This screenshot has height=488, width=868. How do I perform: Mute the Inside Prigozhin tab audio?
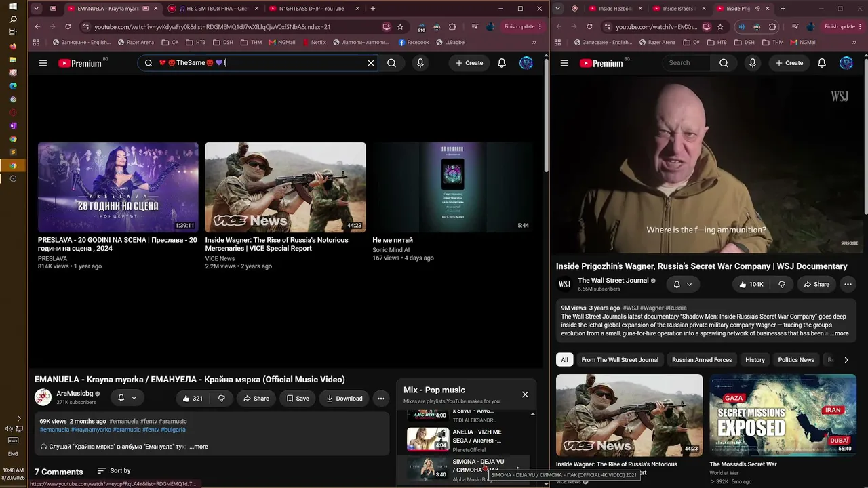[x=757, y=9]
